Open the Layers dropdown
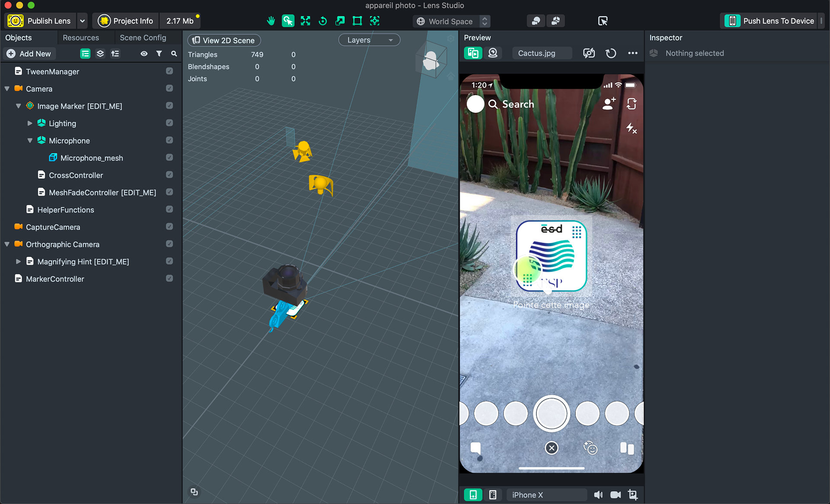The height and width of the screenshot is (504, 830). click(x=369, y=40)
